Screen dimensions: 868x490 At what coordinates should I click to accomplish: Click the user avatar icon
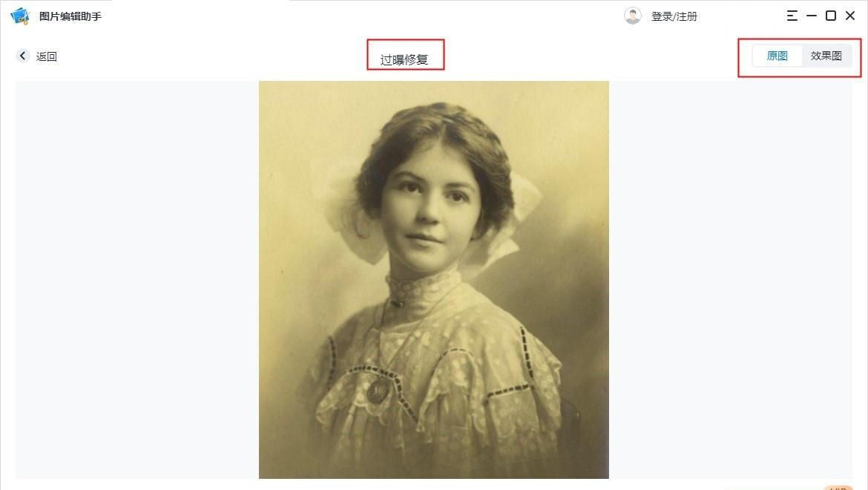[633, 16]
